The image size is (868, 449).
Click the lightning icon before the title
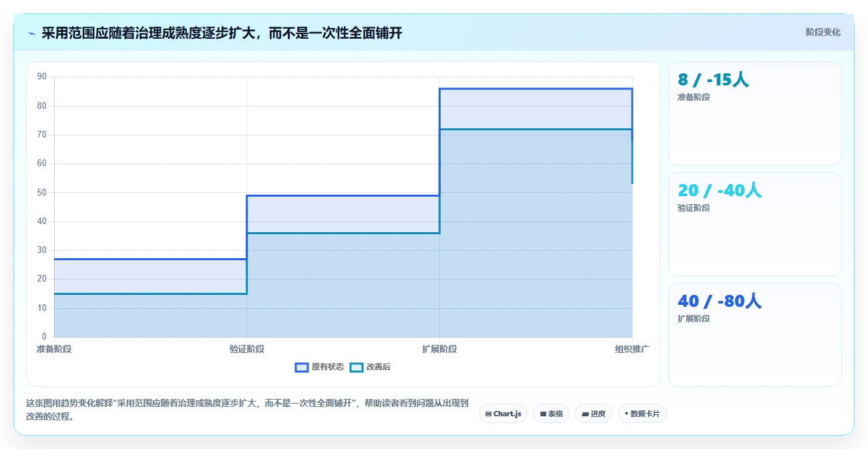point(31,33)
